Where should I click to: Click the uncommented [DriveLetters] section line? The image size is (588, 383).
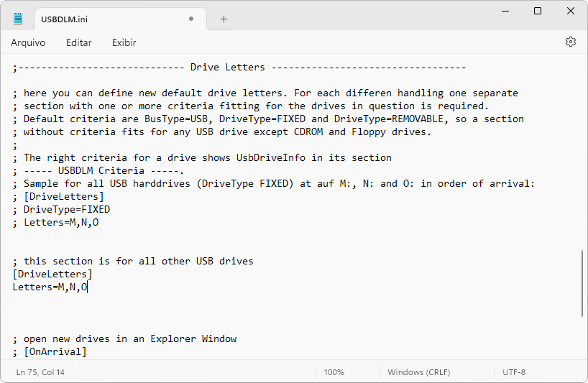coord(52,274)
